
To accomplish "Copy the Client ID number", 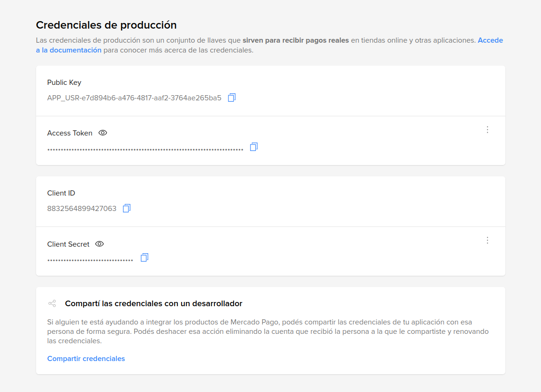I will 127,208.
